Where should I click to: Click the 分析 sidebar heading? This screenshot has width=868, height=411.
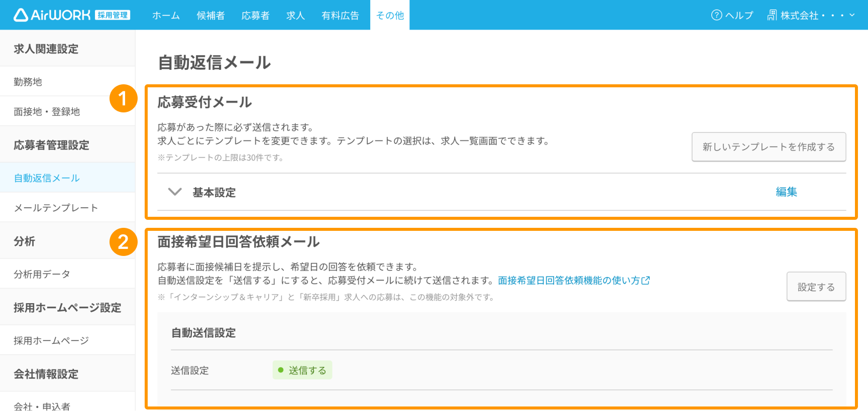pyautogui.click(x=24, y=241)
